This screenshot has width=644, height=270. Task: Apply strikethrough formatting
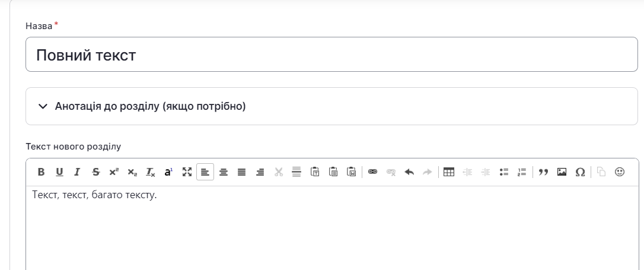[95, 171]
